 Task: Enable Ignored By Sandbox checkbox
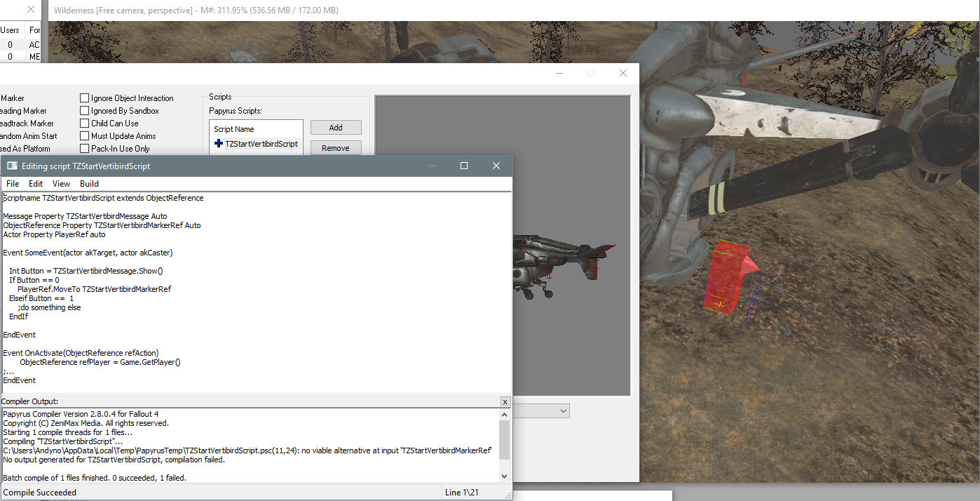(x=85, y=111)
